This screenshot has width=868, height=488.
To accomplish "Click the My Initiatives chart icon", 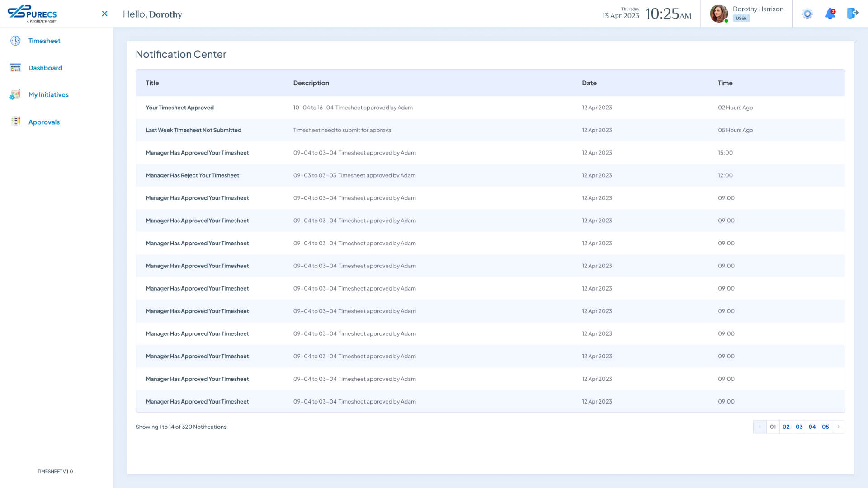I will point(15,94).
